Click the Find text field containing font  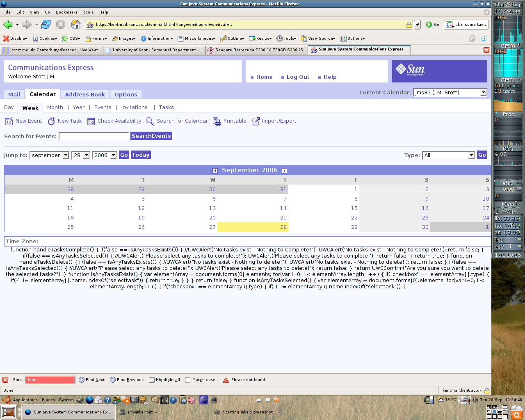tap(50, 380)
